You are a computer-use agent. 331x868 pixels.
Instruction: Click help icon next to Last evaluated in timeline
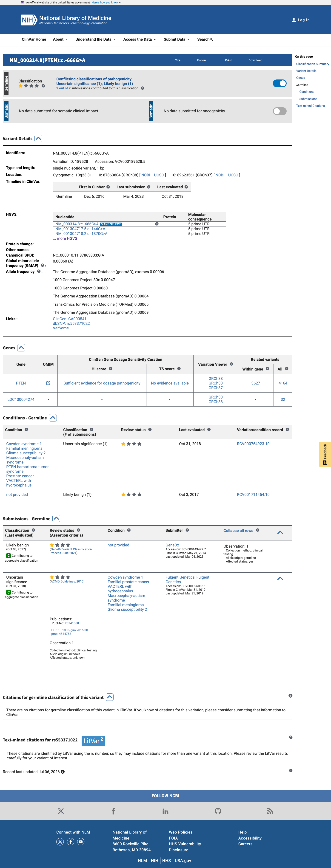click(x=186, y=187)
